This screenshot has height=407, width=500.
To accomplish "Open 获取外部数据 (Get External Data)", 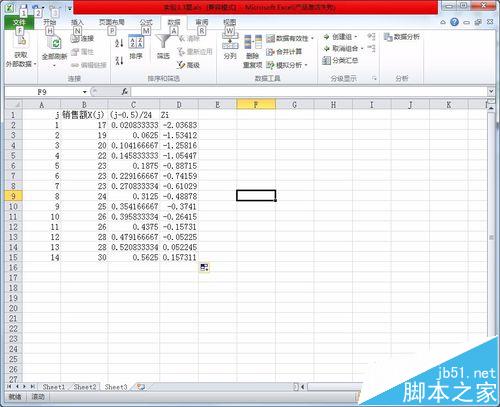I will [x=21, y=51].
